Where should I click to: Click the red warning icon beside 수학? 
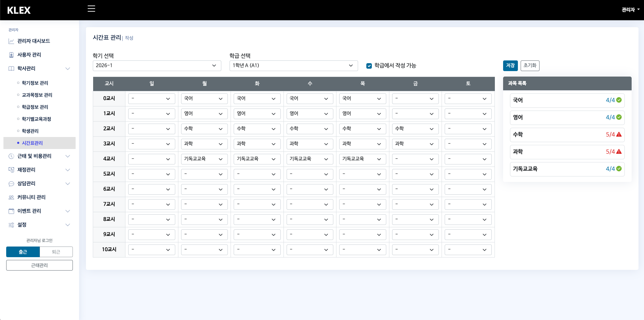[619, 135]
